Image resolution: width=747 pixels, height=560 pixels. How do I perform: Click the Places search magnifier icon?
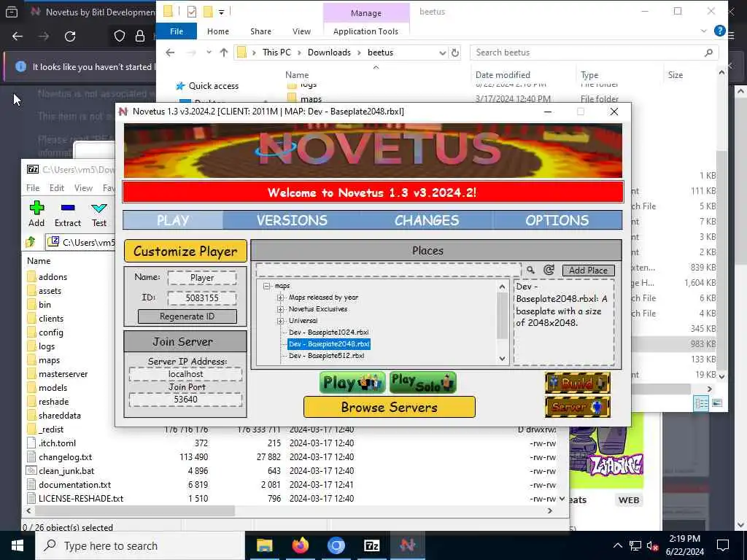530,270
